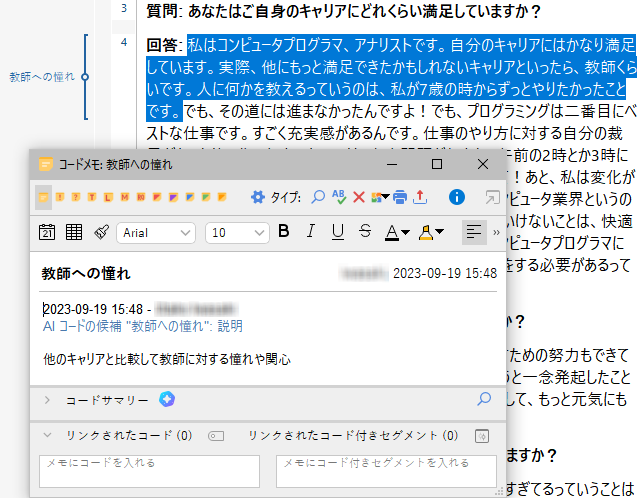This screenshot has width=638, height=498.
Task: Insert date and time stamp via calendar
Action: coord(47,232)
